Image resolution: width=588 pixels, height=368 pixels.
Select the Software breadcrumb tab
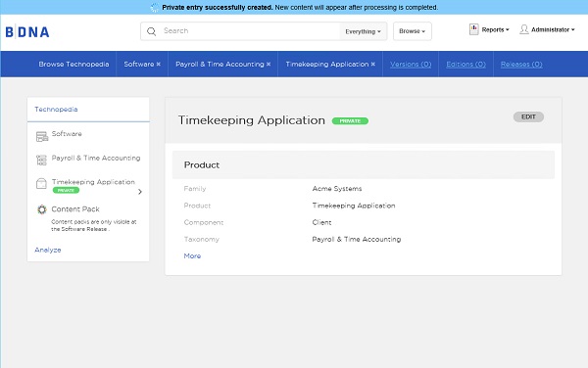(x=139, y=64)
